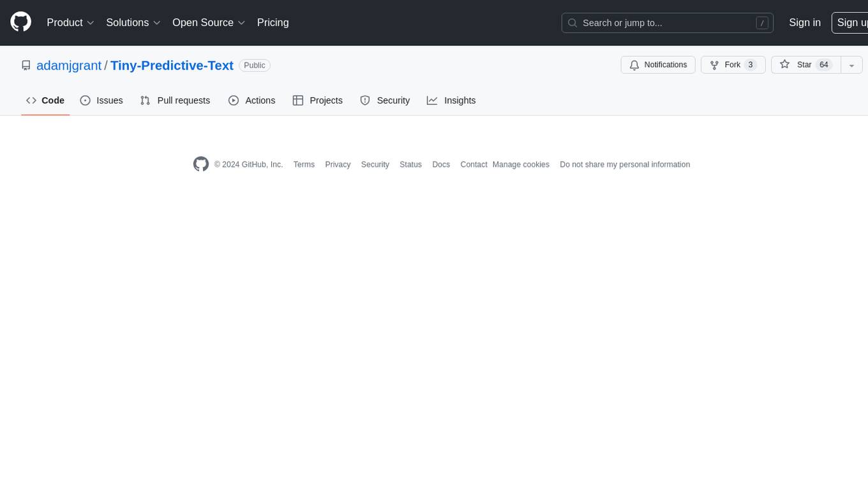Click the 2024 GitHub, Inc. copyright text
Screen dimensions: 868x488
[x=249, y=165]
